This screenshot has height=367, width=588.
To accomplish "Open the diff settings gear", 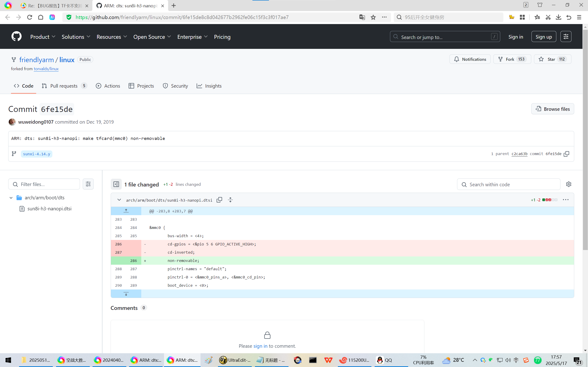I will point(568,184).
